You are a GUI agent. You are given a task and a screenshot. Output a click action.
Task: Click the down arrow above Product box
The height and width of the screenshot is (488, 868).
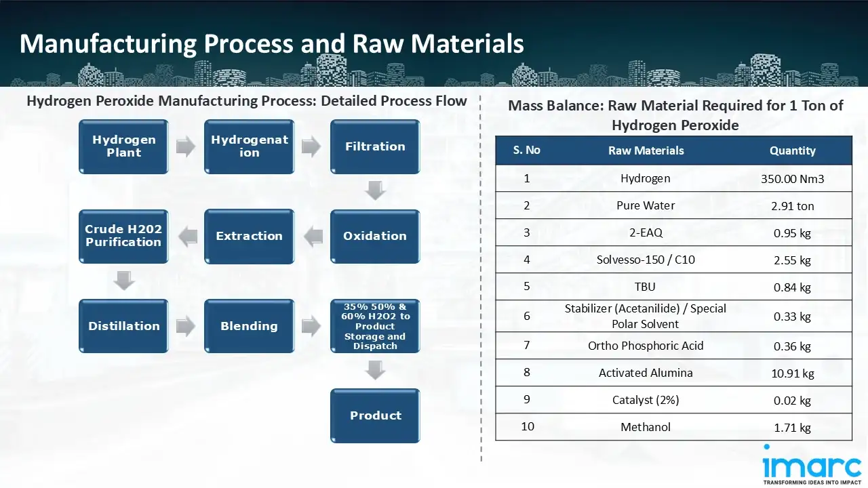coord(375,370)
